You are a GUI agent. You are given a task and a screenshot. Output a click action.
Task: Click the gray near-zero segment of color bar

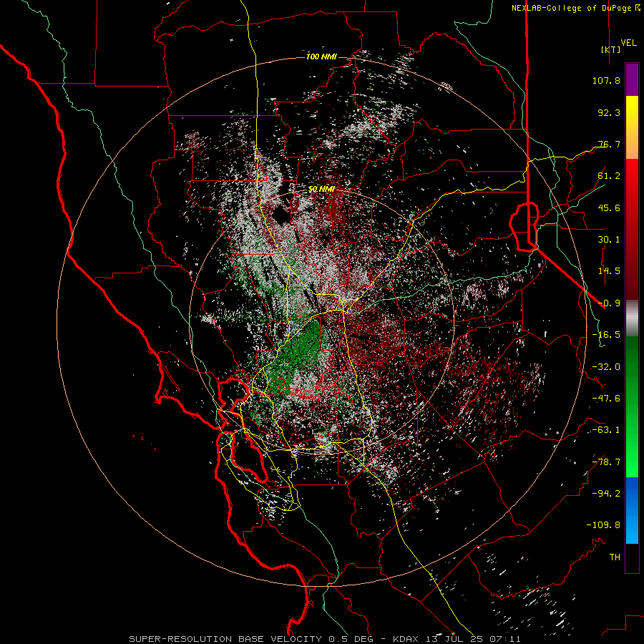(632, 318)
